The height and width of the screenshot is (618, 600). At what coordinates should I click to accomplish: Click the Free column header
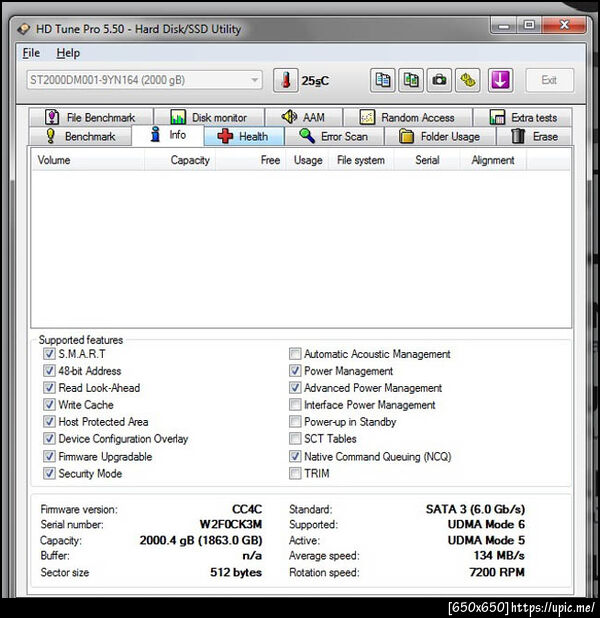click(x=250, y=160)
